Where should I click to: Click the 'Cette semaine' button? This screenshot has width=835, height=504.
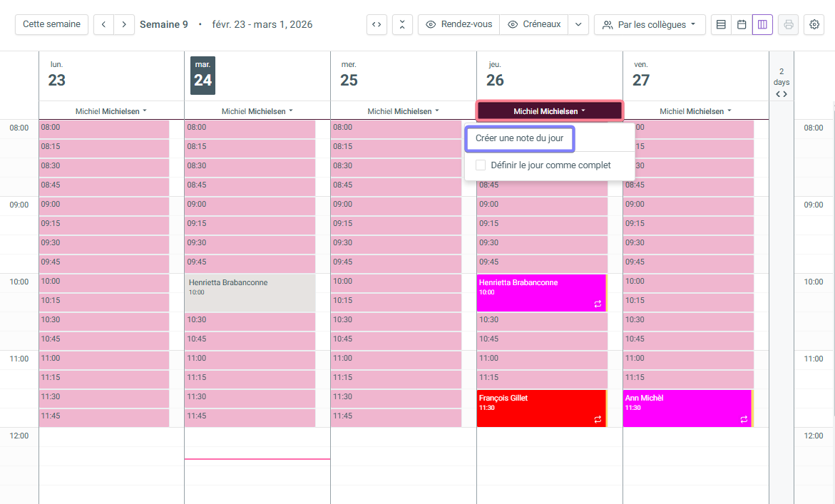coord(51,24)
